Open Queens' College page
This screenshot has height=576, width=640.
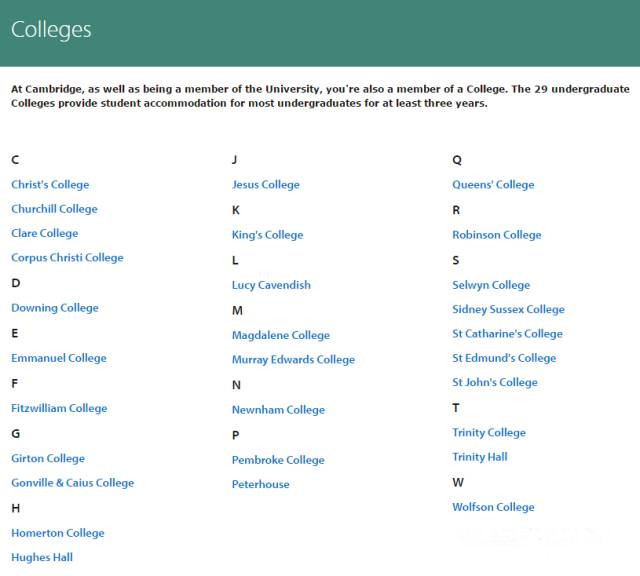click(x=493, y=185)
